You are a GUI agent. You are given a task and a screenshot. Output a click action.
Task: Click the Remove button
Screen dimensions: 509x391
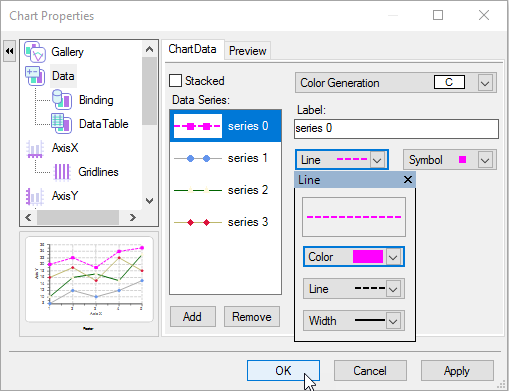click(x=252, y=317)
